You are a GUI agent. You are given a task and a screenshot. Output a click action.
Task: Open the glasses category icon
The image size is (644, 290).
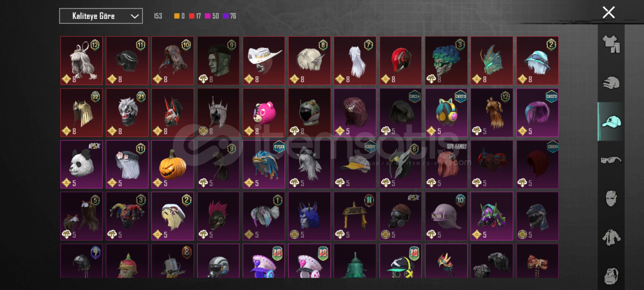[x=611, y=160]
